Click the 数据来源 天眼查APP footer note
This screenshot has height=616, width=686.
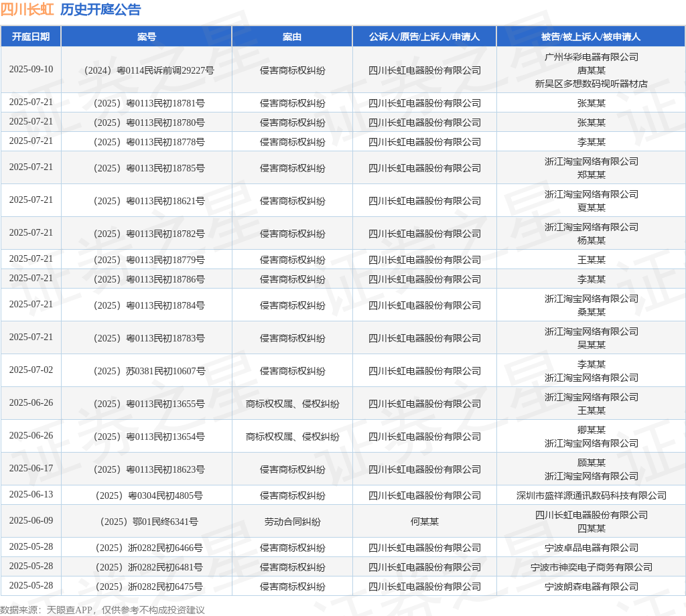(102, 610)
